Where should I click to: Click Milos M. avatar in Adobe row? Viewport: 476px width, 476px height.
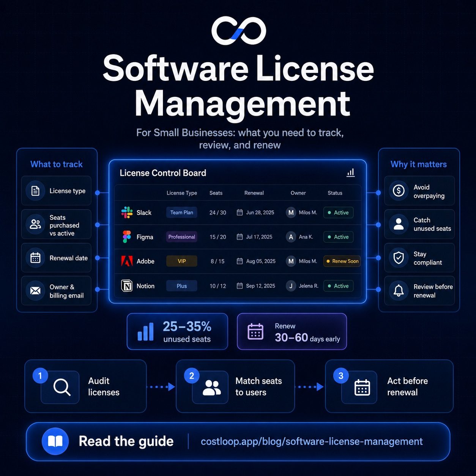pyautogui.click(x=291, y=261)
